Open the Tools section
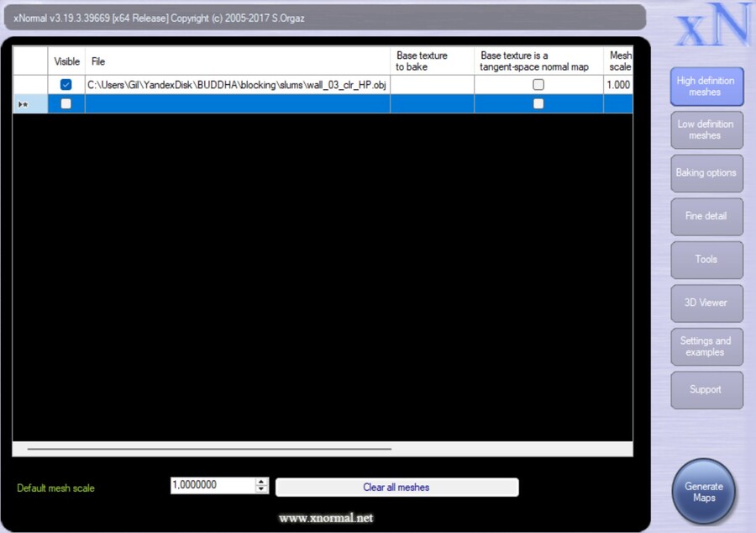The height and width of the screenshot is (533, 756). point(706,260)
